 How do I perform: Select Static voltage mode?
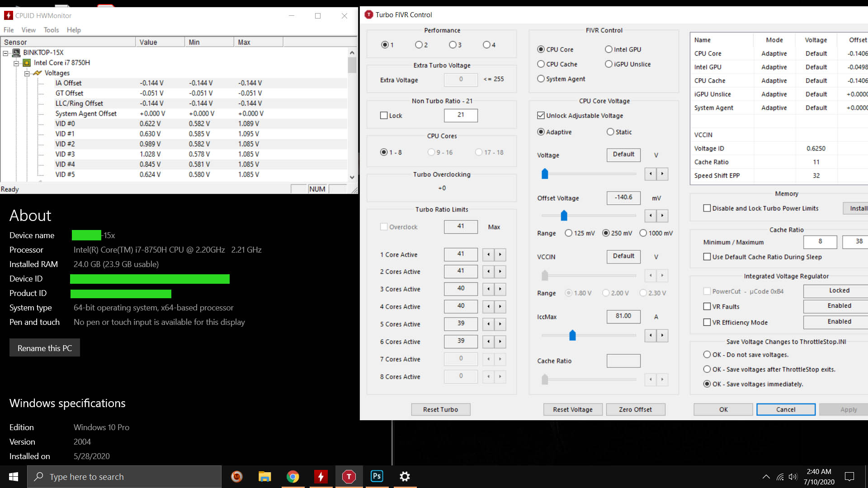[x=610, y=132]
